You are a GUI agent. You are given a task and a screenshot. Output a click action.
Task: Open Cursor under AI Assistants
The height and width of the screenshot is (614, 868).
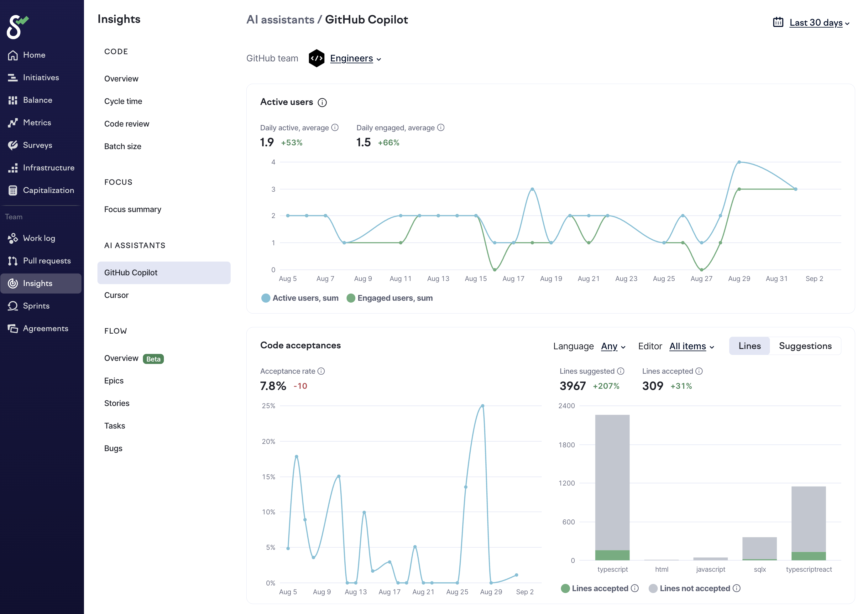pyautogui.click(x=117, y=295)
